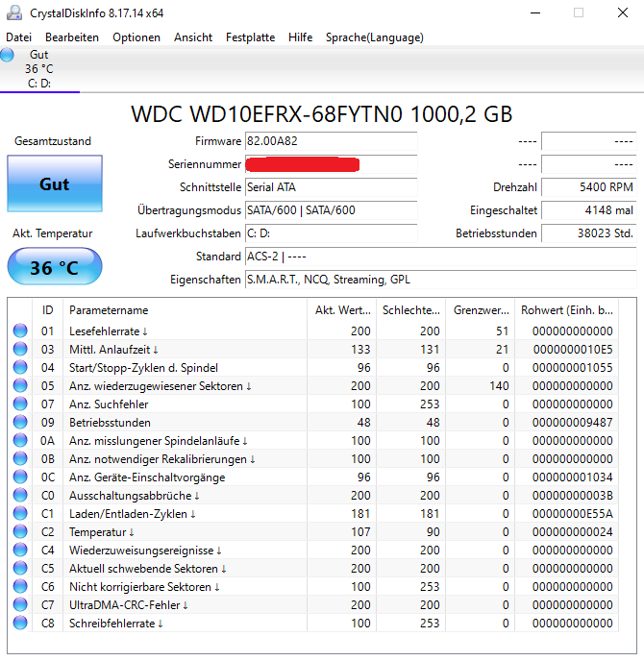
Task: Click the ID column header
Action: pyautogui.click(x=48, y=310)
